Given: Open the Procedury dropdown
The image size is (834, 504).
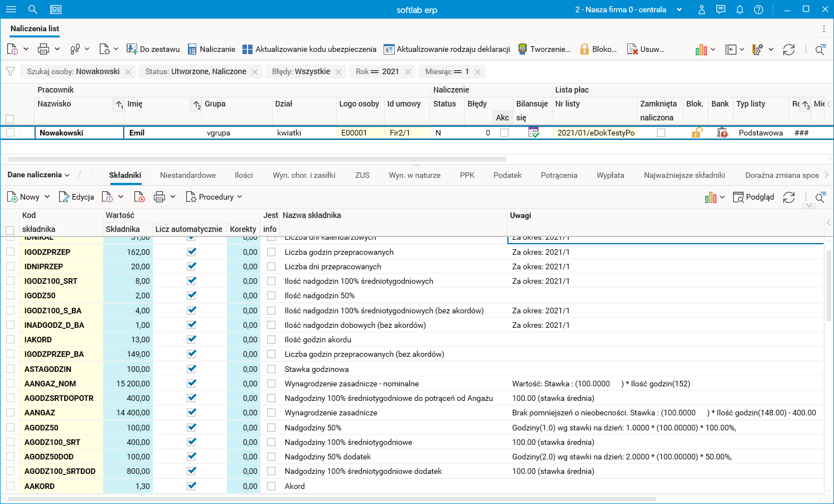Looking at the screenshot, I should 214,197.
